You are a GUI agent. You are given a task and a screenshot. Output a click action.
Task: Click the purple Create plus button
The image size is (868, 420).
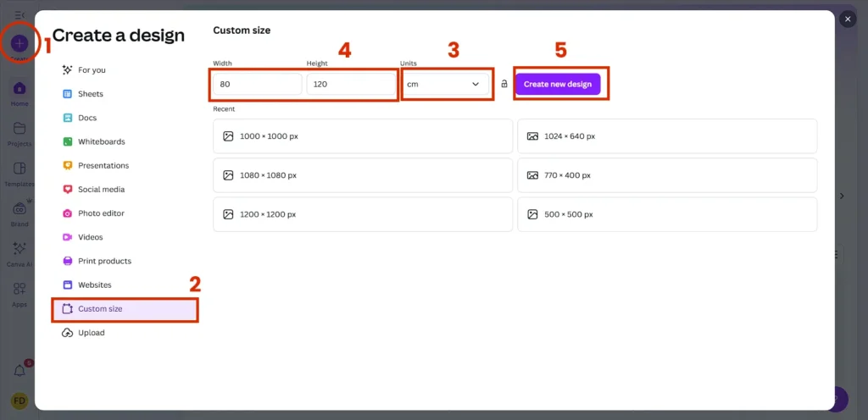pos(19,42)
